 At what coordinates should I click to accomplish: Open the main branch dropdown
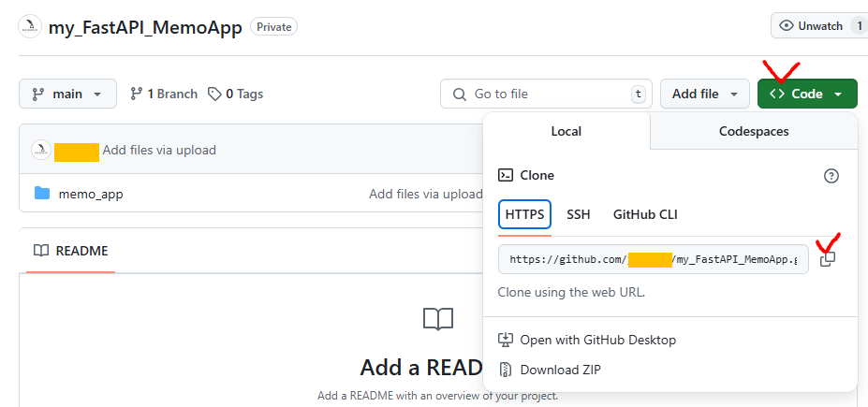point(67,94)
